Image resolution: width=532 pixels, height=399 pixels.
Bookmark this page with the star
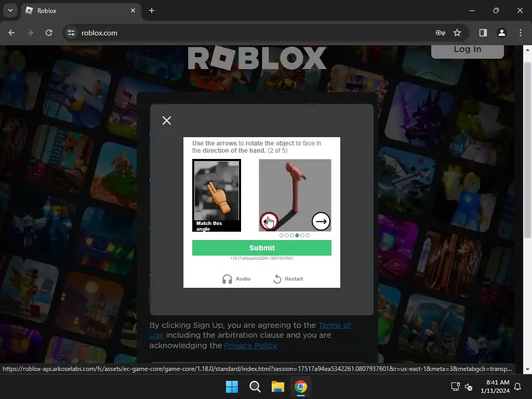click(x=457, y=33)
